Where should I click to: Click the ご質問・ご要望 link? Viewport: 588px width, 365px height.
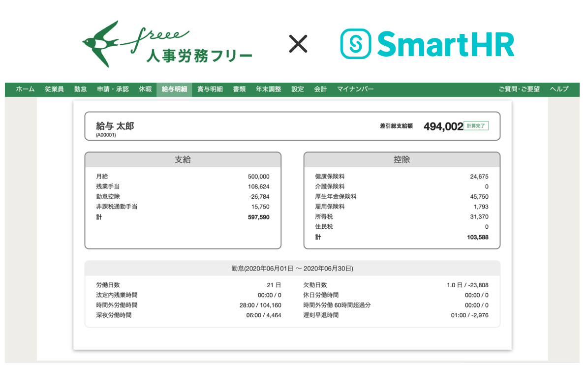pyautogui.click(x=519, y=90)
